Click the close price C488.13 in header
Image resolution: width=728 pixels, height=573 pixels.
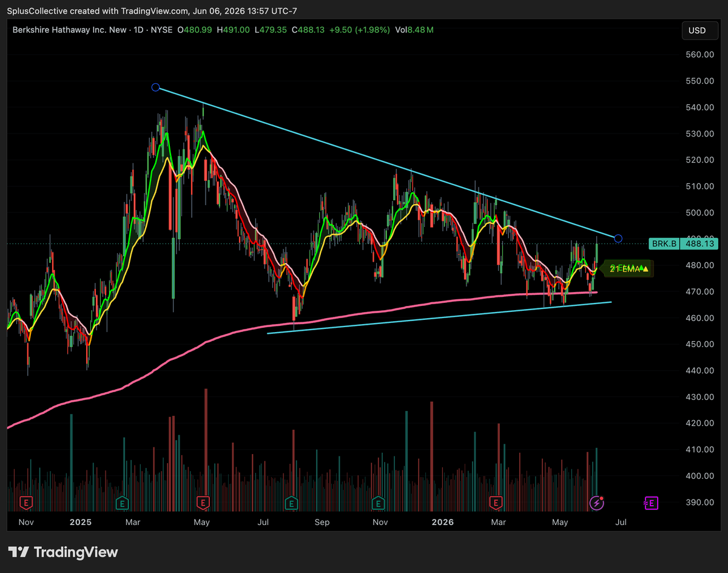(x=309, y=30)
